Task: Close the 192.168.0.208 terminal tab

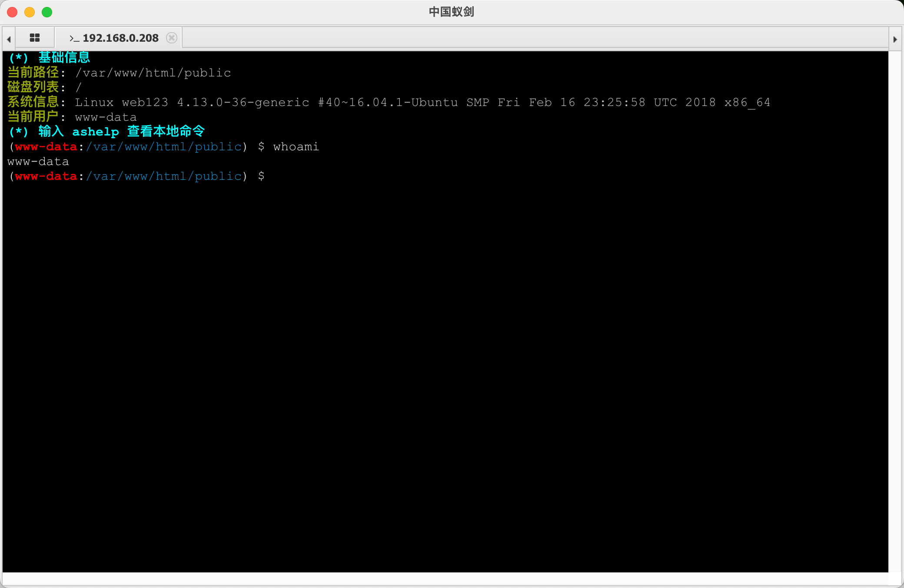Action: (172, 38)
